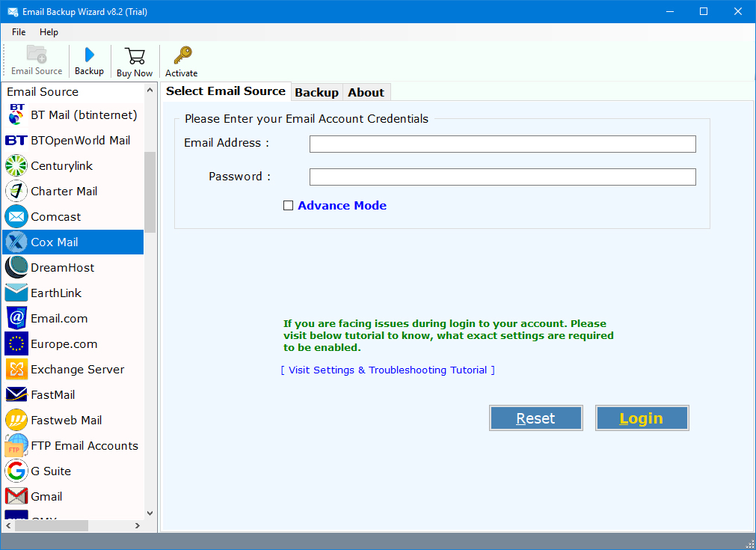Select the Gmail icon in source list
Viewport: 756px width, 550px height.
[16, 497]
